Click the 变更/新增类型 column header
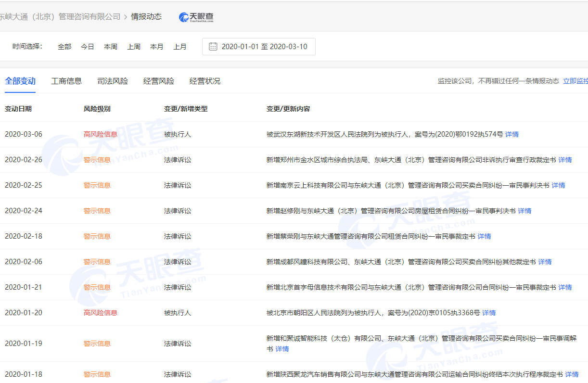Viewport: 588px width, 383px height. (x=186, y=109)
